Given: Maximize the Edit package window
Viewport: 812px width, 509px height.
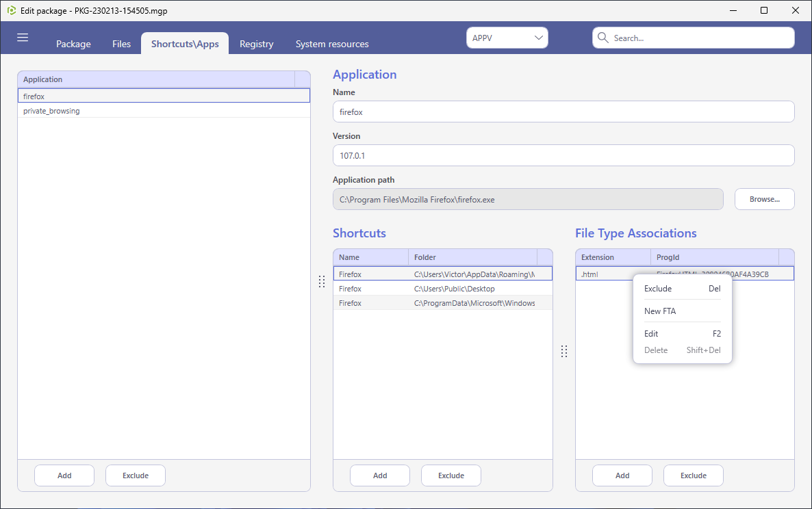Looking at the screenshot, I should coord(764,10).
